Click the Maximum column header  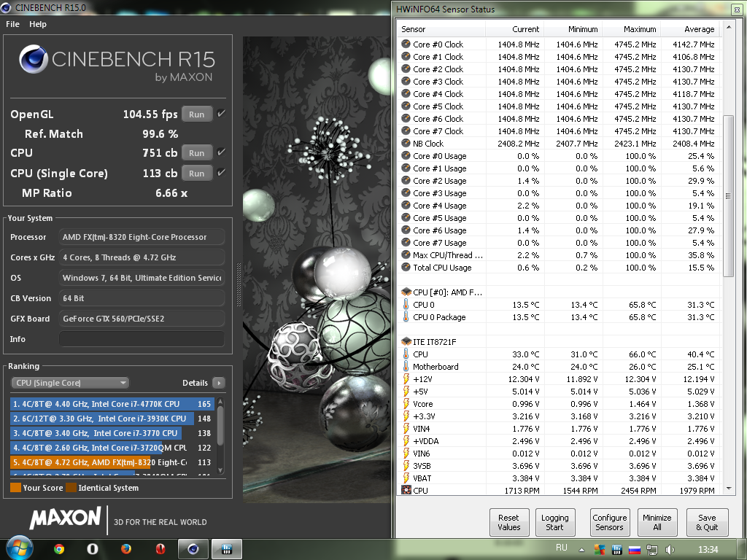pyautogui.click(x=632, y=29)
